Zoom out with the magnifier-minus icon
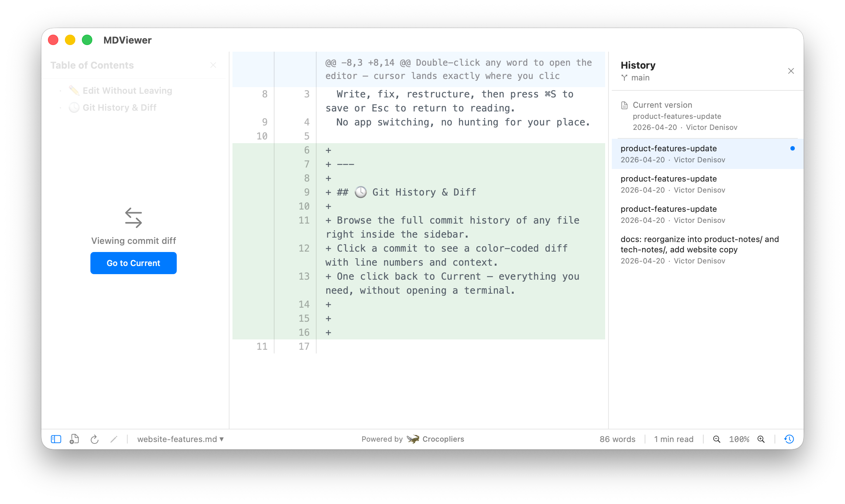The image size is (845, 504). [x=717, y=439]
